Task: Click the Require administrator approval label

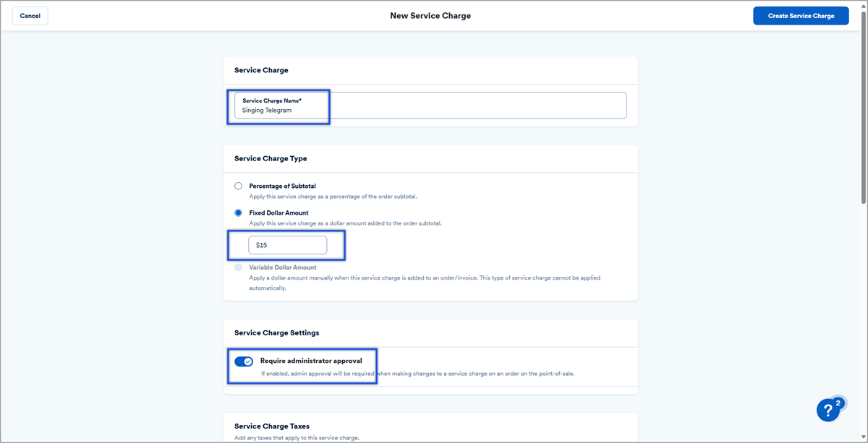Action: point(310,360)
